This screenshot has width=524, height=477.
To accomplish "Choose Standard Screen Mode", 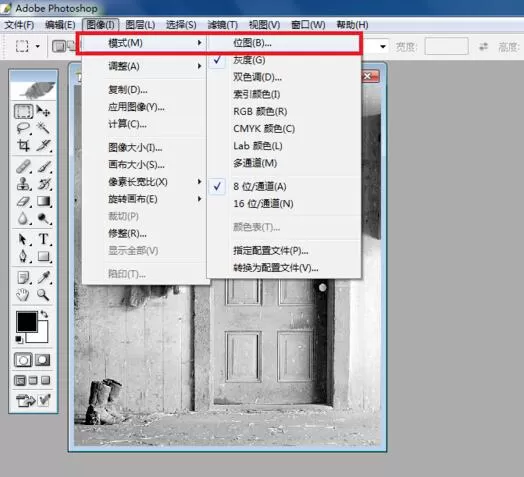I will point(20,380).
